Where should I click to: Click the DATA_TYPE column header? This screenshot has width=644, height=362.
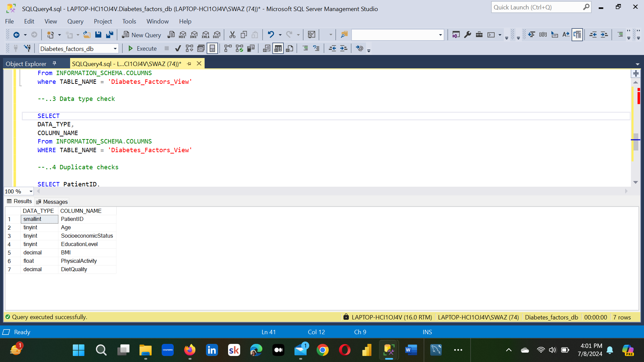point(39,211)
